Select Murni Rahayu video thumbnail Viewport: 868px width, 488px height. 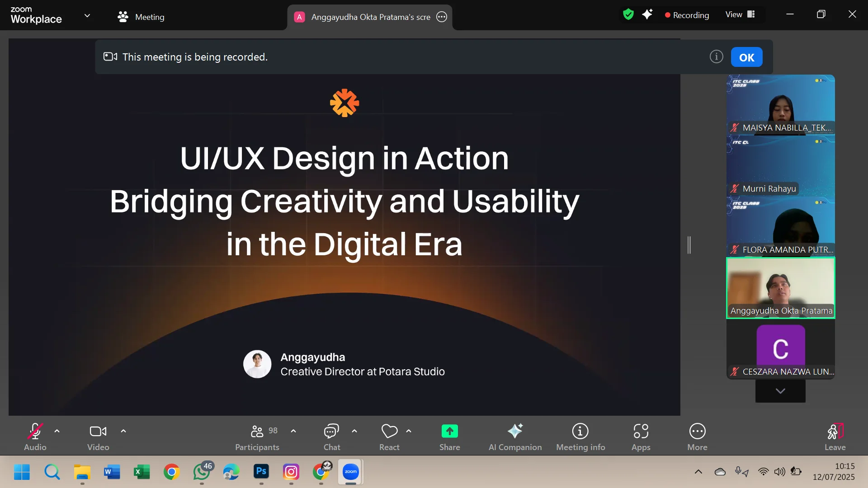click(780, 165)
